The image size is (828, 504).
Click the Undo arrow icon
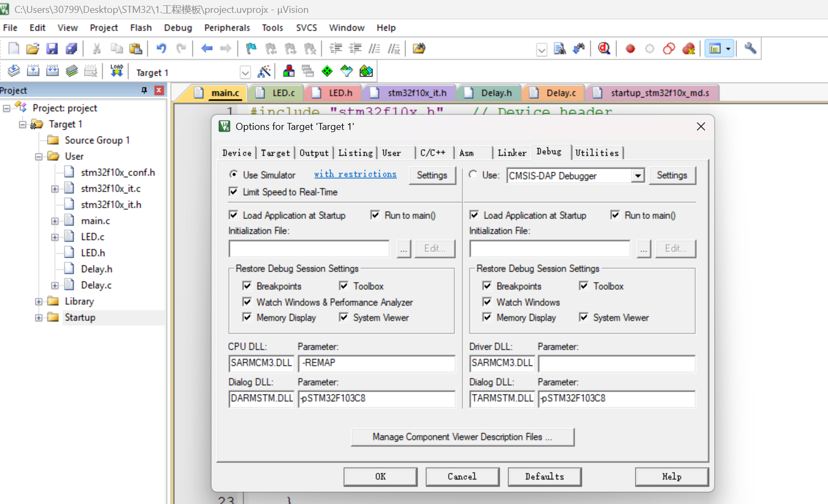click(161, 49)
